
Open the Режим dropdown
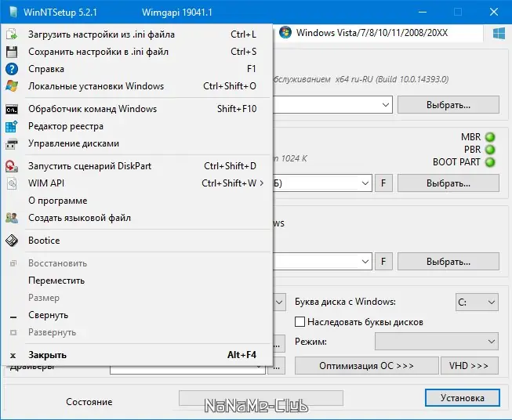click(x=437, y=342)
